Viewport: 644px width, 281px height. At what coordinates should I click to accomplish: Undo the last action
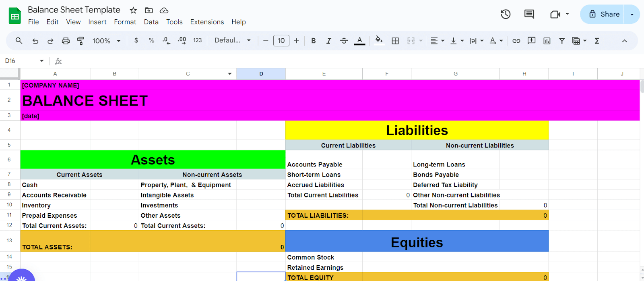[35, 41]
